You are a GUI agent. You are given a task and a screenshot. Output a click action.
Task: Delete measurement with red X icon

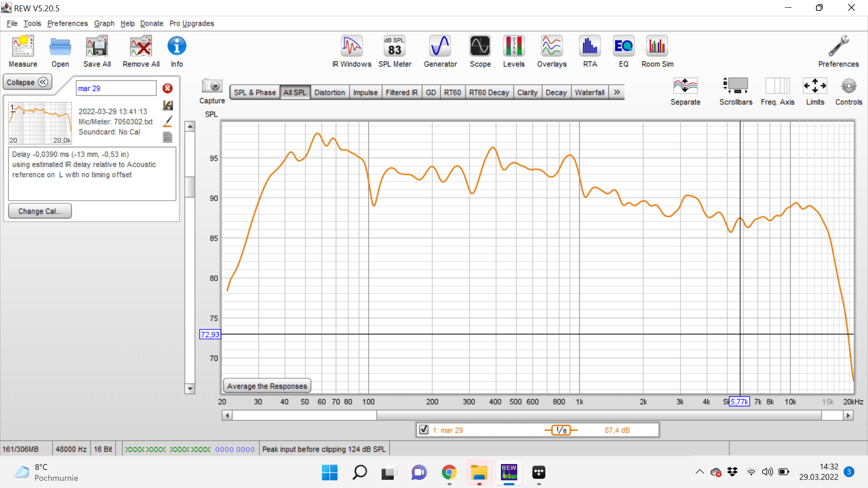pyautogui.click(x=167, y=88)
